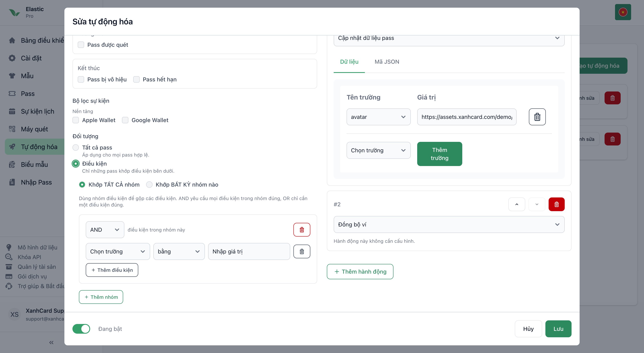Open the Máy quét QR icon
The width and height of the screenshot is (644, 353).
pyautogui.click(x=12, y=129)
